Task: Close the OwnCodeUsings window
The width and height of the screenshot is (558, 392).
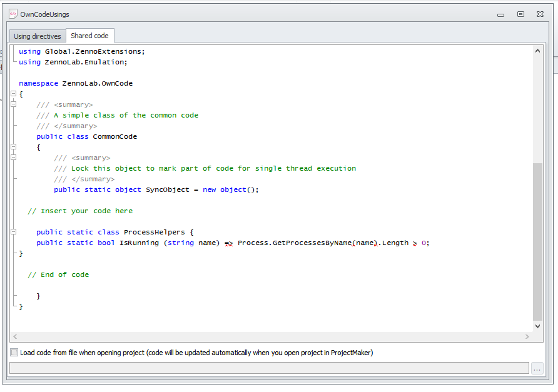Action: pyautogui.click(x=540, y=14)
